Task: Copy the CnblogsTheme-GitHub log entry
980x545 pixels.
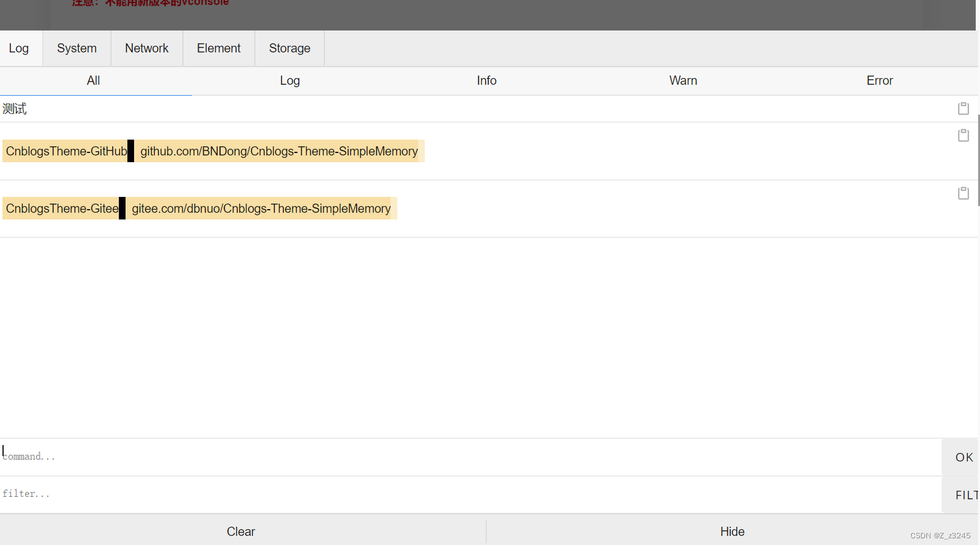Action: [x=963, y=135]
